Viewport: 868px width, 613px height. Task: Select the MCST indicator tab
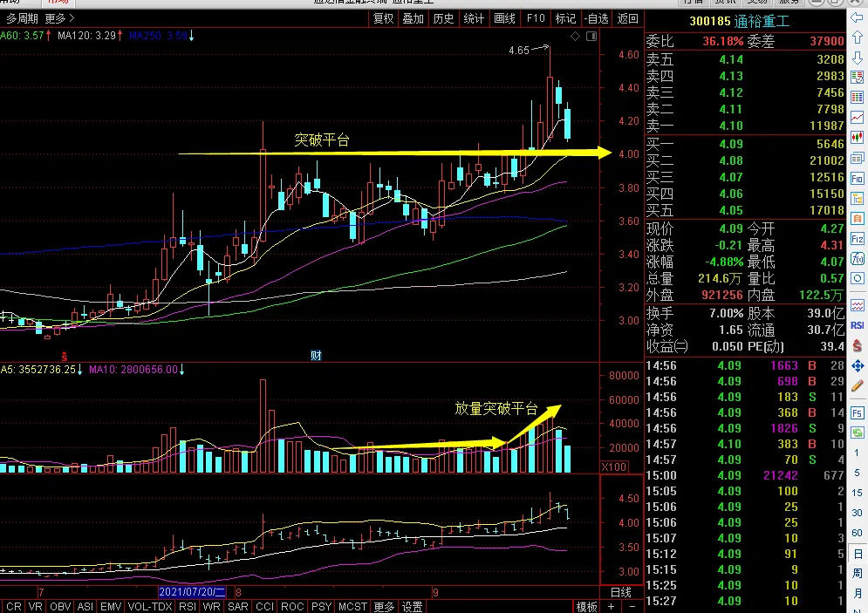pos(352,607)
